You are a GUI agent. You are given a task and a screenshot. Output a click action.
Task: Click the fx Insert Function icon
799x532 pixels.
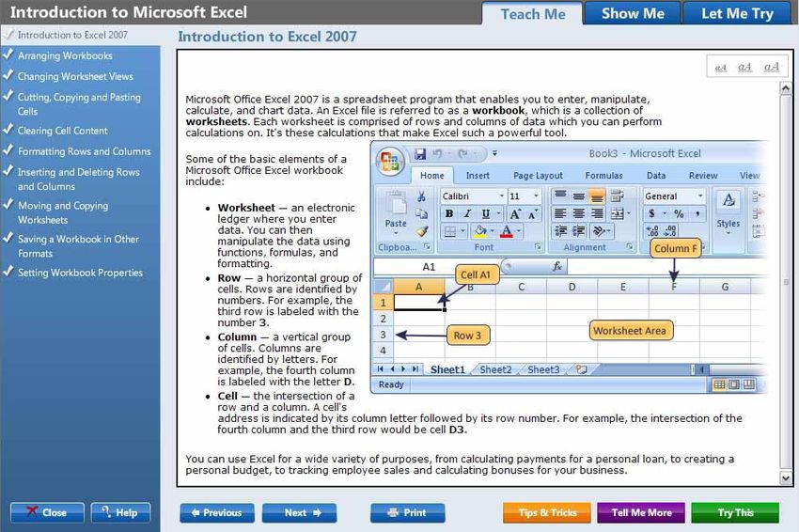[557, 267]
